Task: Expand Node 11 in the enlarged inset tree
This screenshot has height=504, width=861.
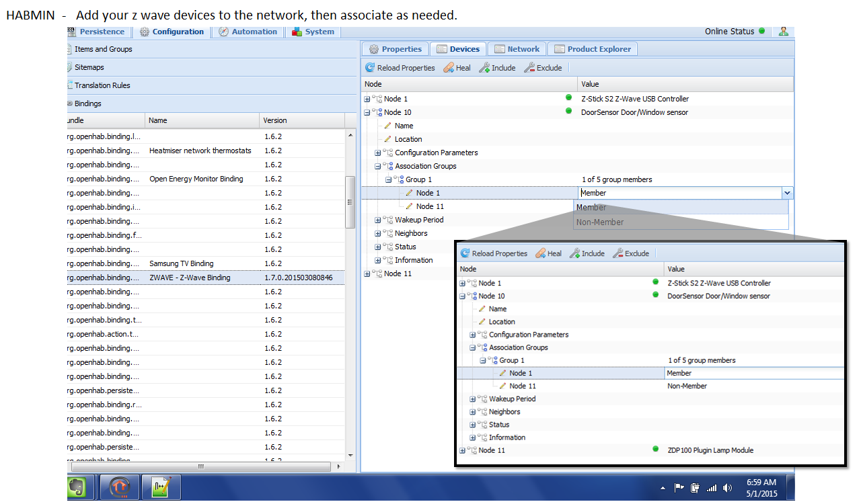Action: click(462, 450)
